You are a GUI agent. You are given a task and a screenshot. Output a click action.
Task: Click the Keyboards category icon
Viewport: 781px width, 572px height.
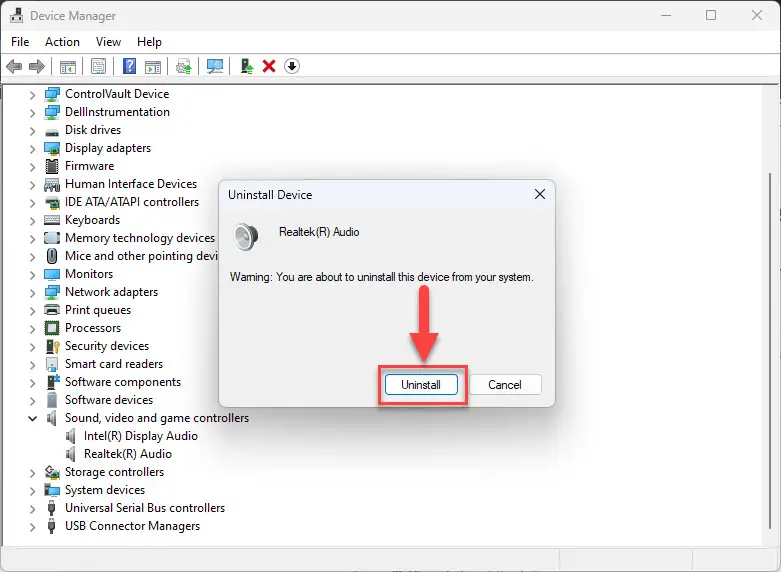[52, 220]
